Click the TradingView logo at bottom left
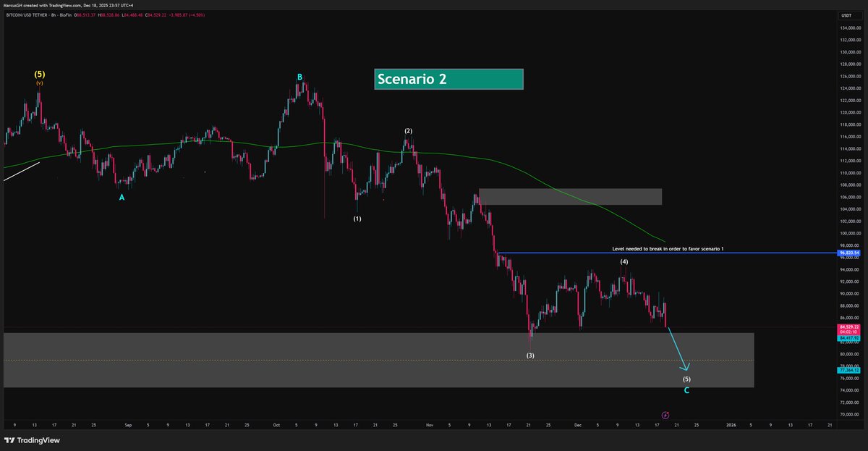The image size is (868, 451). pyautogui.click(x=33, y=439)
